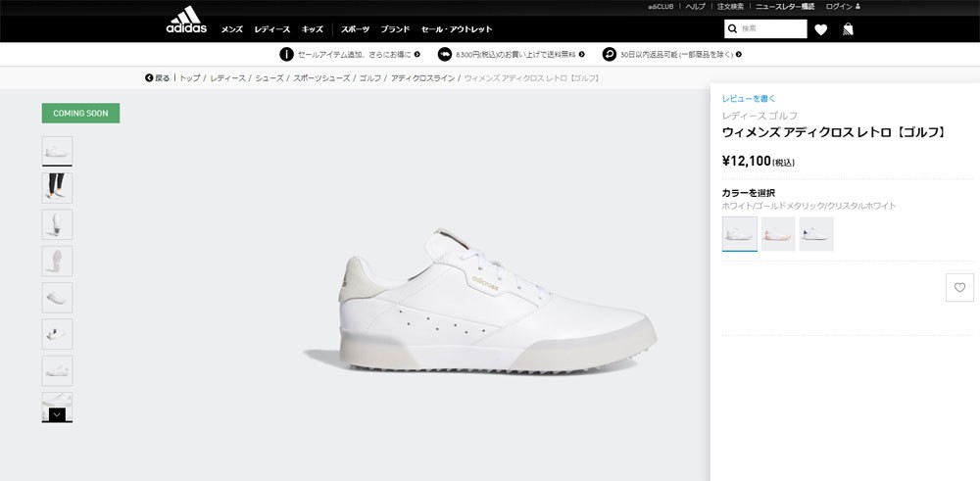980x481 pixels.
Task: Go to スポーツシューズ breadcrumb
Action: click(x=321, y=78)
